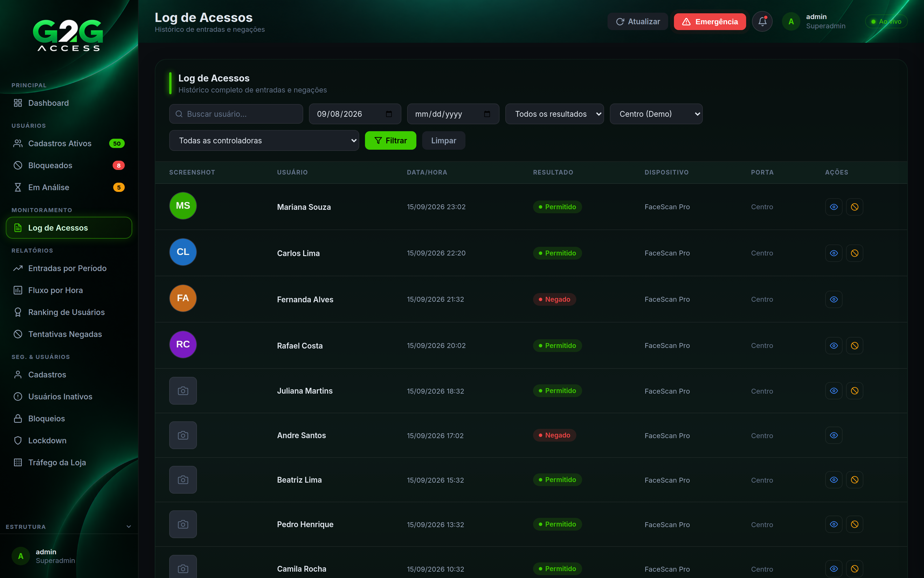Image resolution: width=924 pixels, height=578 pixels.
Task: Click the Permitido badge for Mariana Souza
Action: tap(557, 207)
